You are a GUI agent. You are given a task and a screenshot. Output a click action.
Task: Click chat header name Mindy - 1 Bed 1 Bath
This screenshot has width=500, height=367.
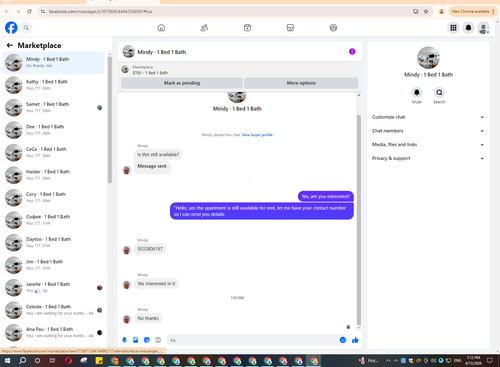click(162, 52)
